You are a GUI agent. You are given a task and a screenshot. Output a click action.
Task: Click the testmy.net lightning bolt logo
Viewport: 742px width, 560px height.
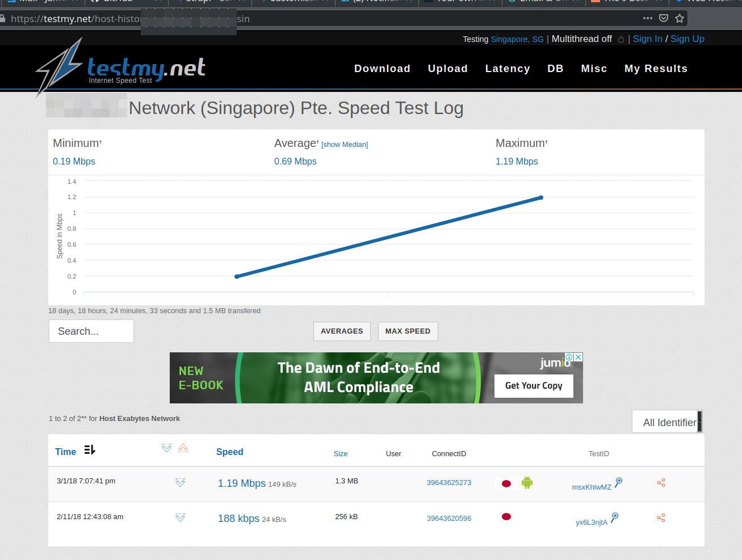click(60, 66)
